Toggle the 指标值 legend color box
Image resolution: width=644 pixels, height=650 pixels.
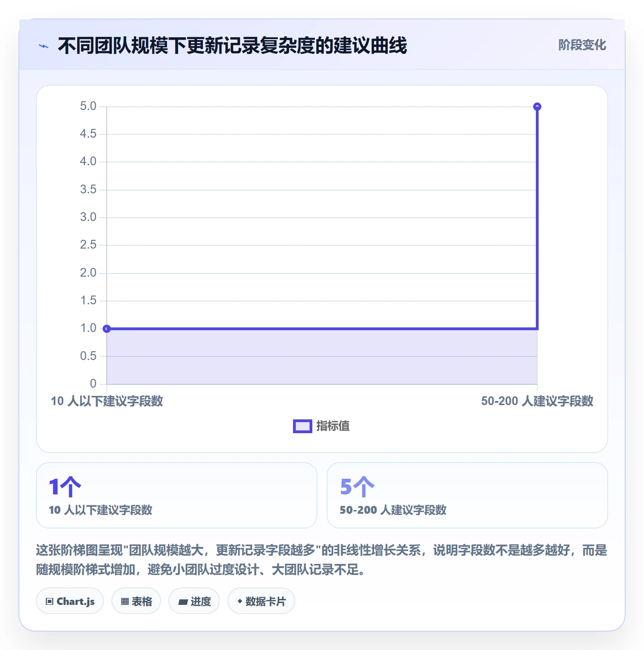click(x=303, y=426)
